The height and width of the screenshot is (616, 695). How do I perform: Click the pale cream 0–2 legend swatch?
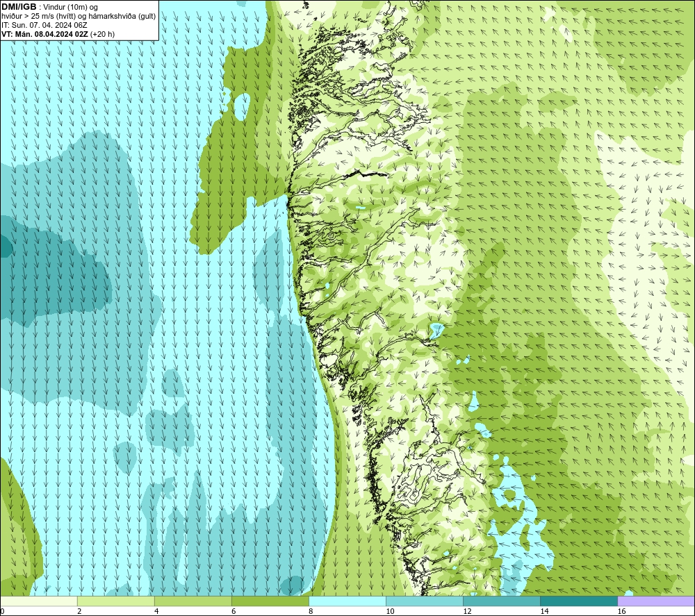38,601
